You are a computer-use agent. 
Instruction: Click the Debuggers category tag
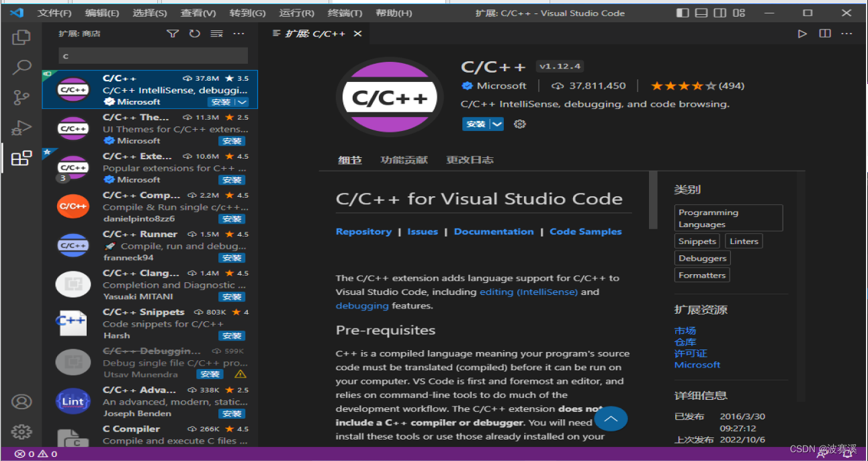[x=702, y=258]
